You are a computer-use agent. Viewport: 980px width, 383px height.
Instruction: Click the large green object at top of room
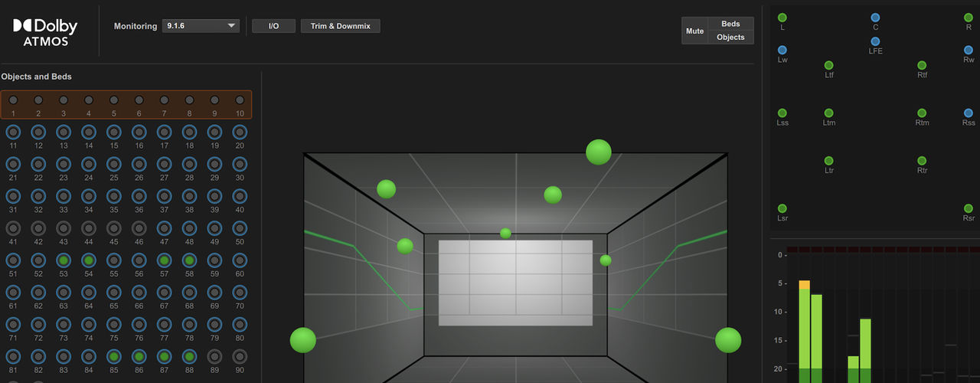pyautogui.click(x=598, y=152)
